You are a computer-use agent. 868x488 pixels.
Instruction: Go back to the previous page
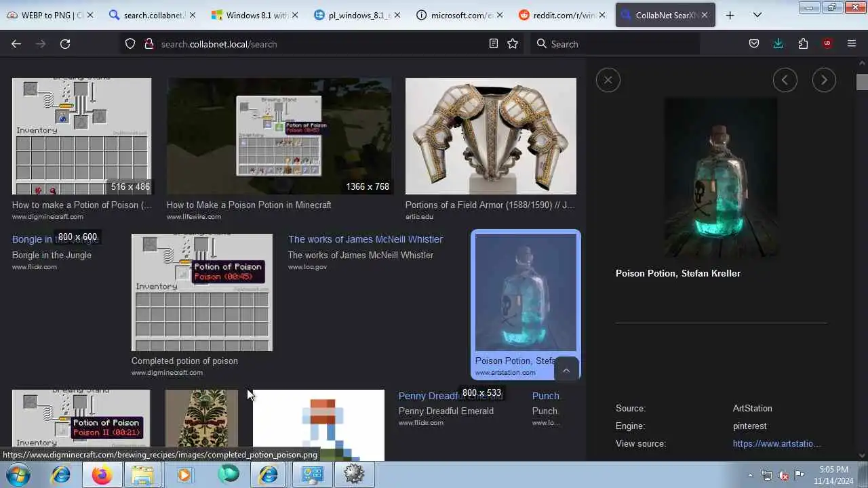click(16, 44)
